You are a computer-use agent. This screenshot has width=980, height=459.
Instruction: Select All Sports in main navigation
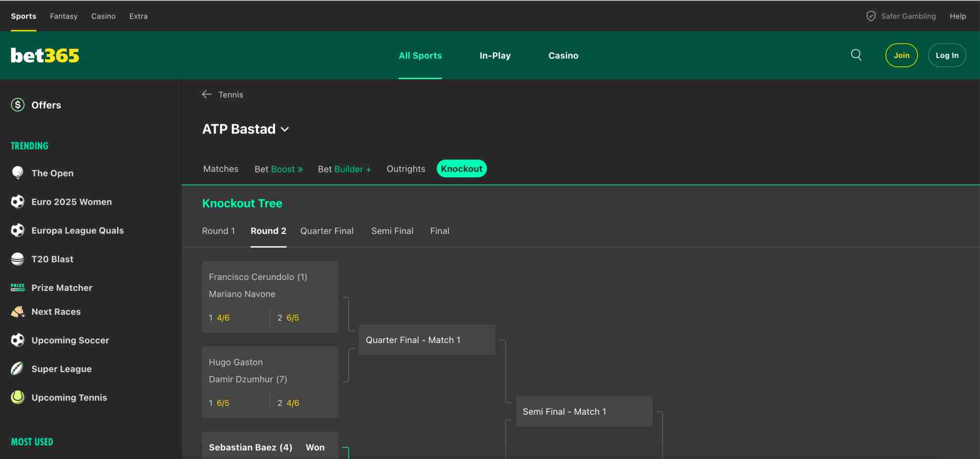[420, 56]
